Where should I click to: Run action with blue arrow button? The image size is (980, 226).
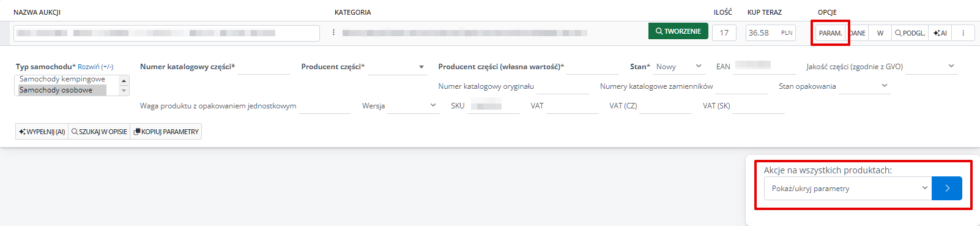(x=947, y=189)
